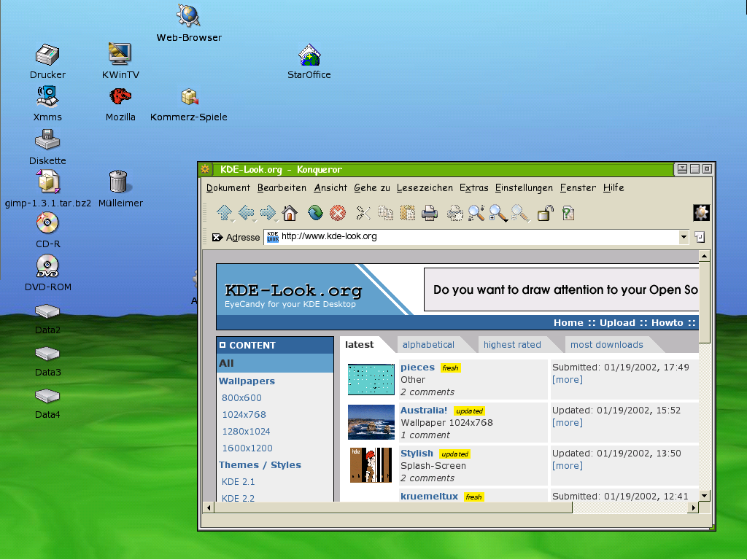Open the Fenster menu
Image resolution: width=747 pixels, height=560 pixels.
(x=578, y=187)
